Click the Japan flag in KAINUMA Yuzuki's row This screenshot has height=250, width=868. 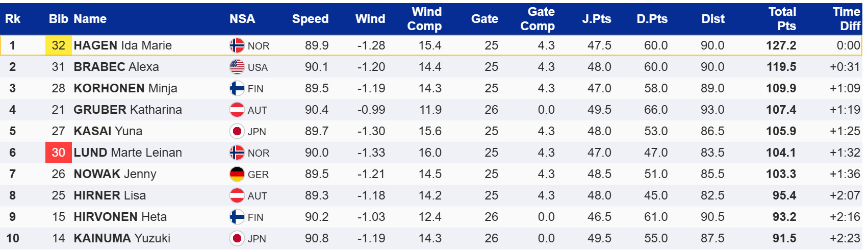coord(237,239)
